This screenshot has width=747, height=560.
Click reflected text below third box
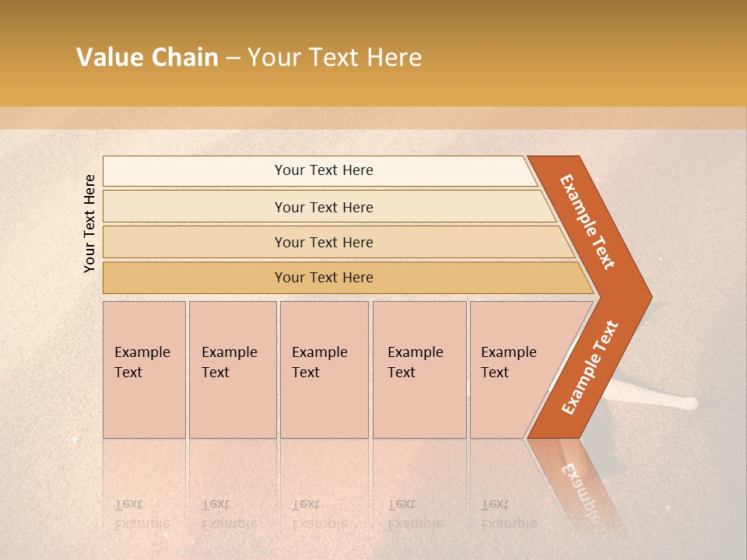(x=319, y=514)
